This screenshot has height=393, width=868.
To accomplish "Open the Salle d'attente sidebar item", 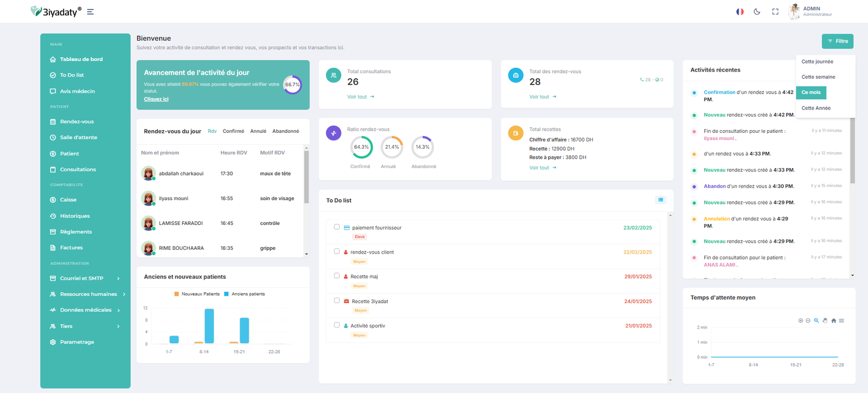I will [78, 138].
